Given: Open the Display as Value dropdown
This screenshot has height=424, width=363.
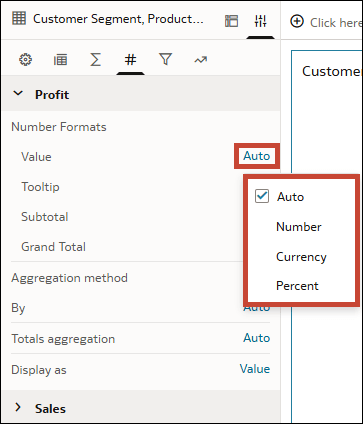Looking at the screenshot, I should 255,369.
